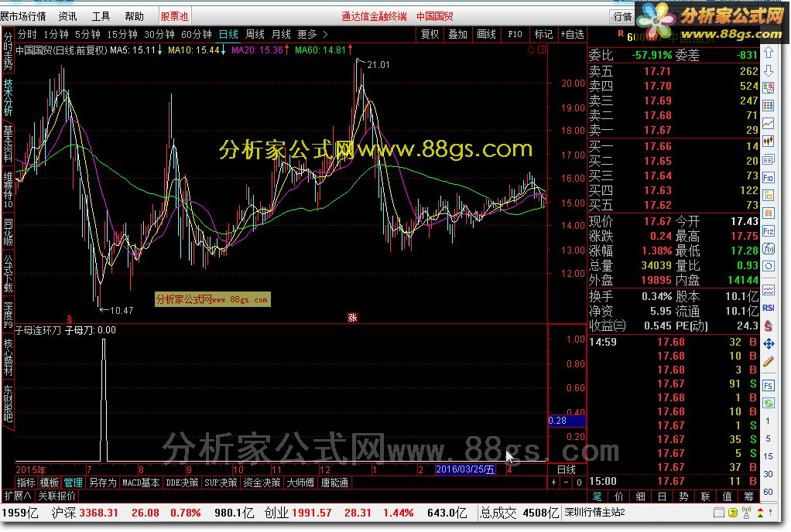Click the orange '自' self-select icon

tap(769, 213)
